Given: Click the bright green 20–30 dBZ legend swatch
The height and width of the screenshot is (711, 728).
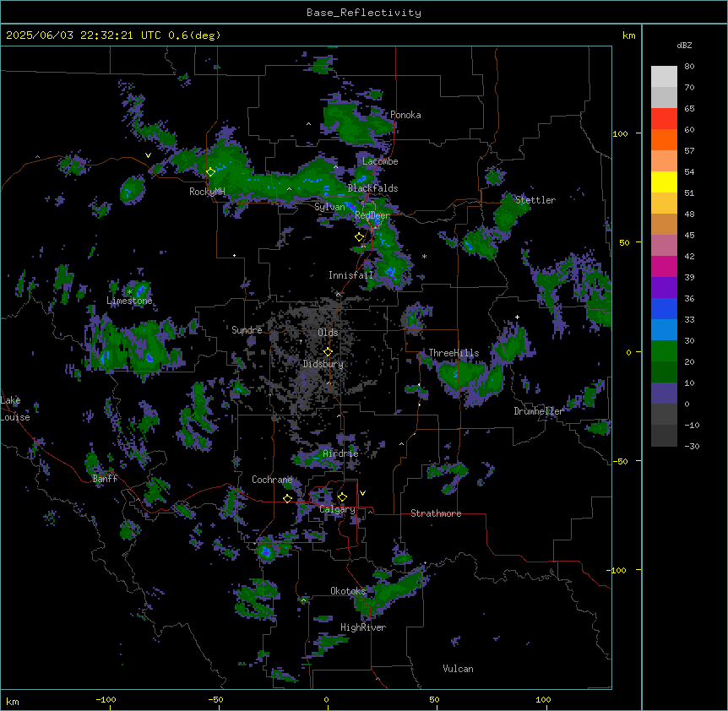Looking at the screenshot, I should (664, 351).
